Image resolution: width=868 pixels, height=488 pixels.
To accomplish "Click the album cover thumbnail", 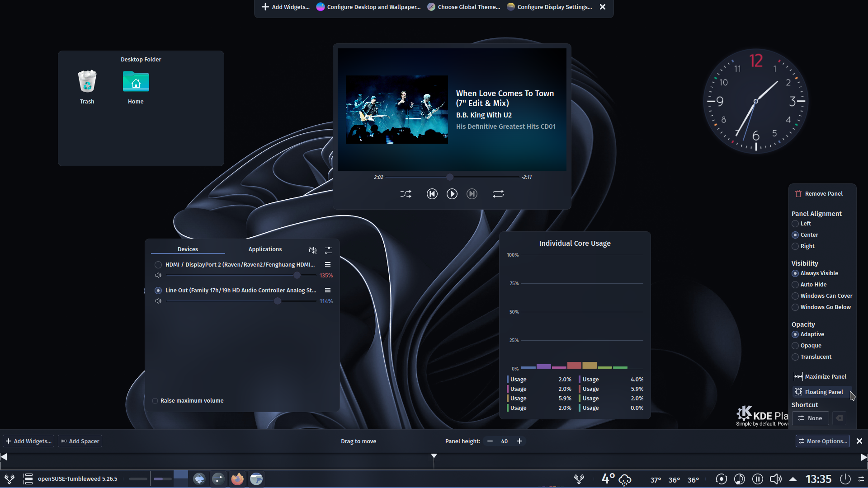I will 397,109.
